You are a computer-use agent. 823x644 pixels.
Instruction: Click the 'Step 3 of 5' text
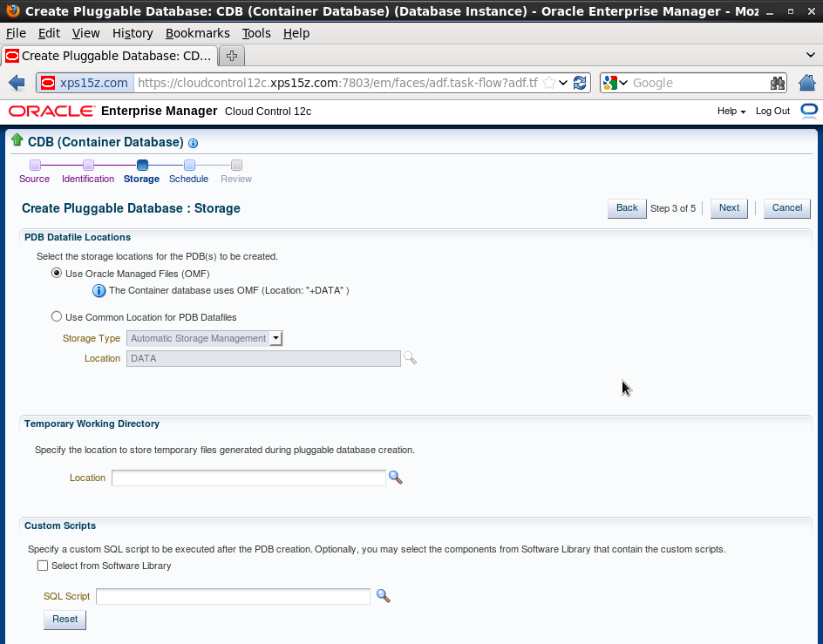(x=672, y=208)
